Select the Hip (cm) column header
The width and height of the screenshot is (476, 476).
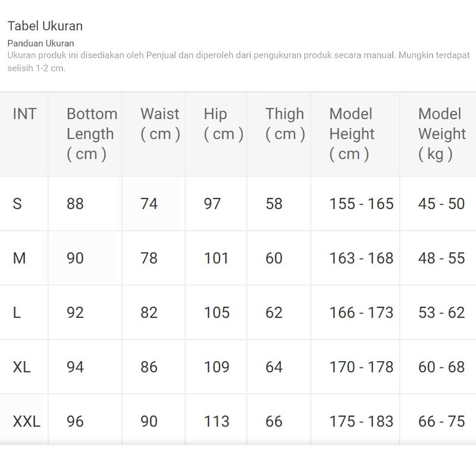223,124
